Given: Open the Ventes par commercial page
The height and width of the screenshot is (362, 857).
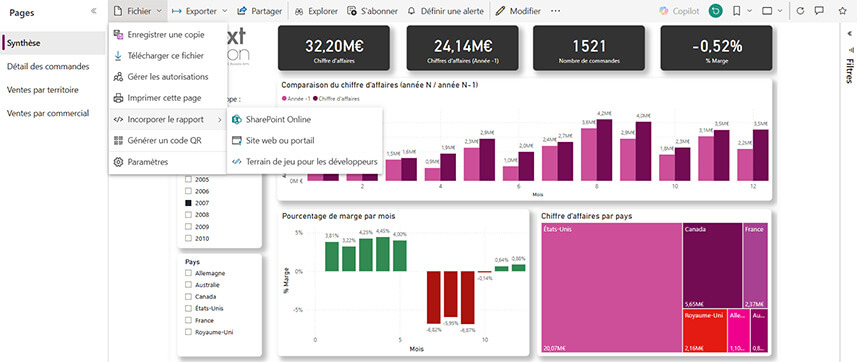Looking at the screenshot, I should click(53, 114).
